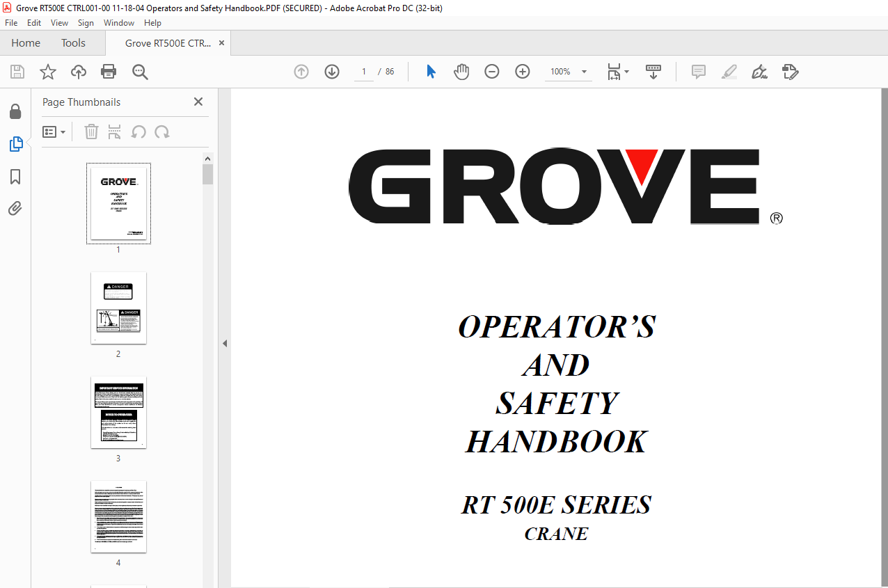The image size is (888, 588).
Task: Zoom out with minus icon
Action: click(x=492, y=72)
